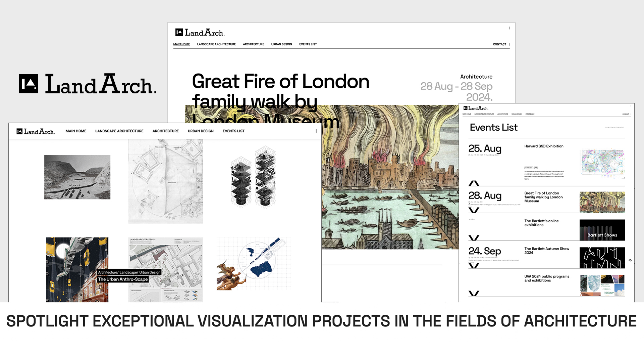Viewport: 644px width, 350px height.
Task: Open URBAN DESIGN in the event detail window menu
Action: [282, 44]
